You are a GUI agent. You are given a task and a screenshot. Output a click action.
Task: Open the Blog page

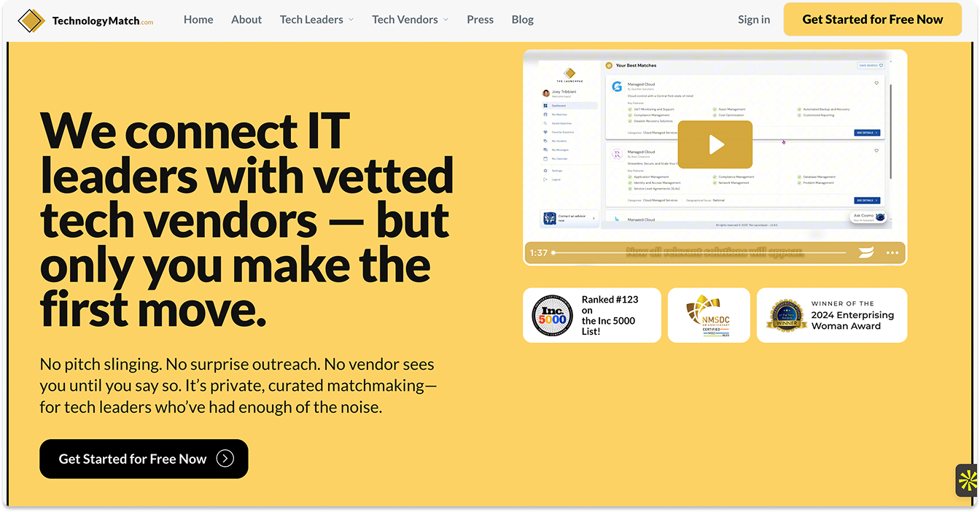pos(523,20)
